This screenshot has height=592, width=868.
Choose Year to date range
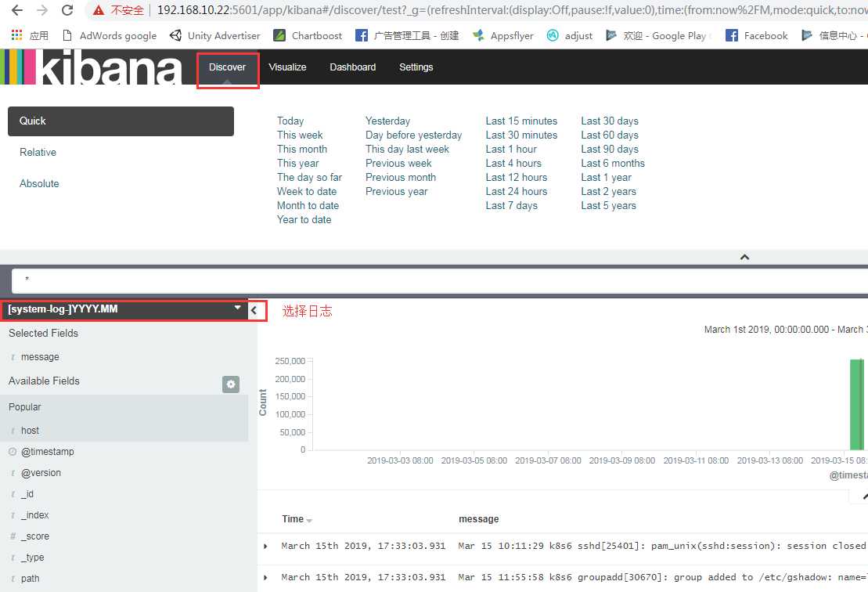[304, 220]
